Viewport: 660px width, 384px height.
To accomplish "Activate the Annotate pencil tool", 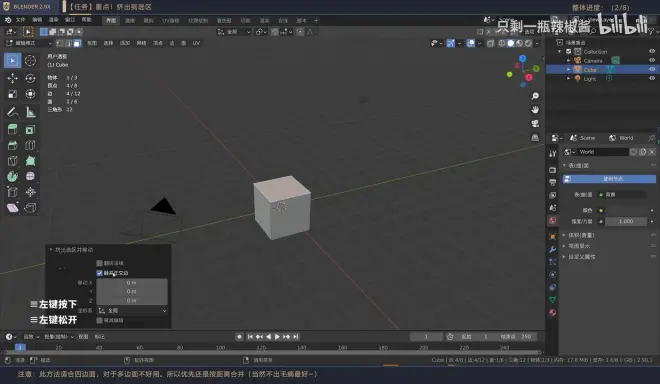I will pos(13,112).
